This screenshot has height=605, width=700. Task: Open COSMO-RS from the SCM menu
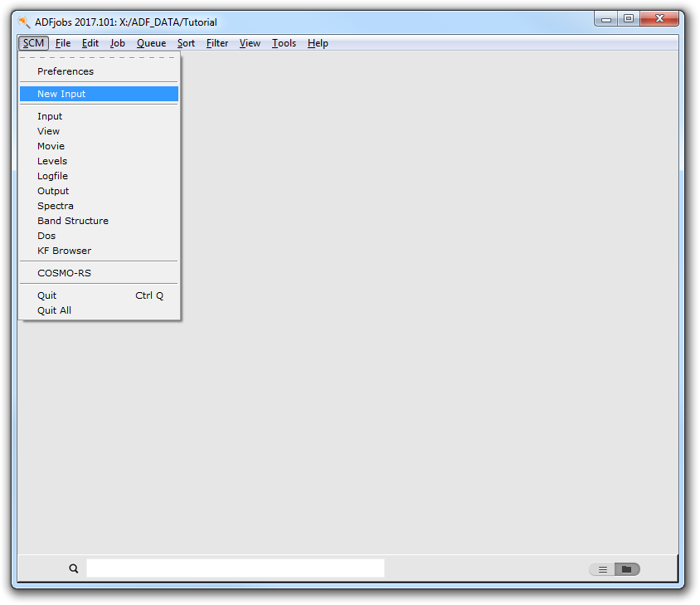[x=64, y=273]
